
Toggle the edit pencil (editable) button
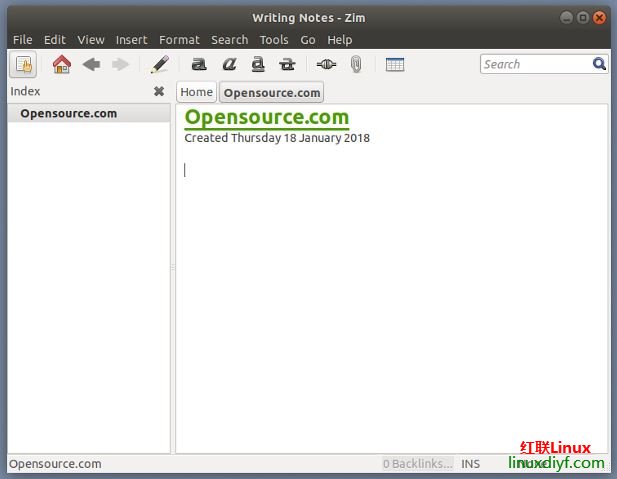point(159,65)
